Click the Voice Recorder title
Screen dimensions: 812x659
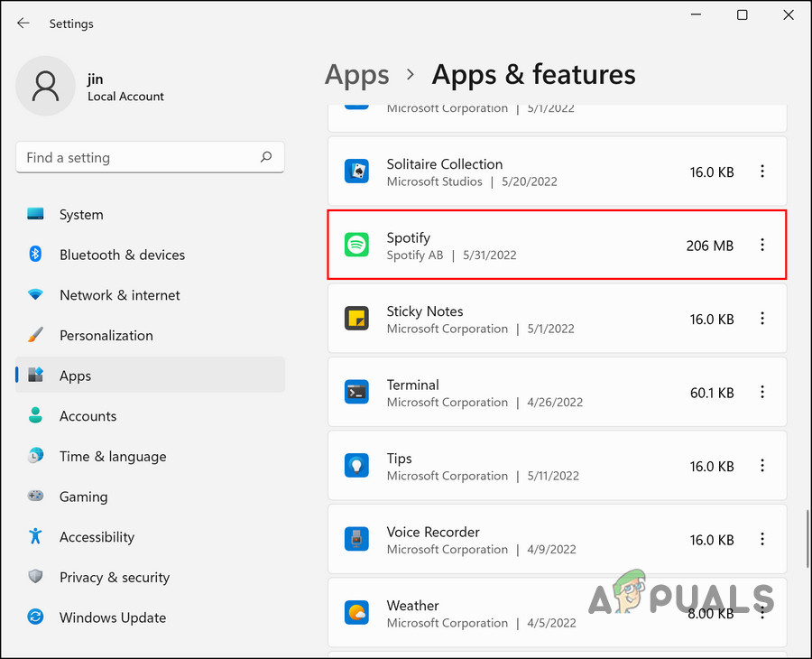[x=433, y=532]
